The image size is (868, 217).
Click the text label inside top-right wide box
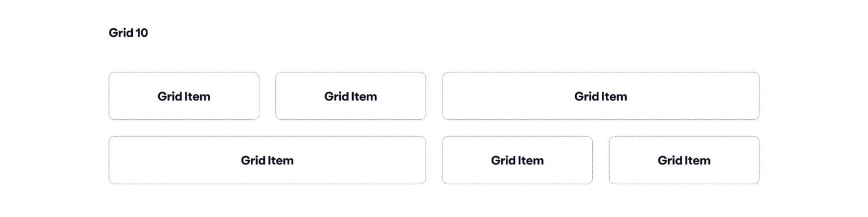[601, 97]
